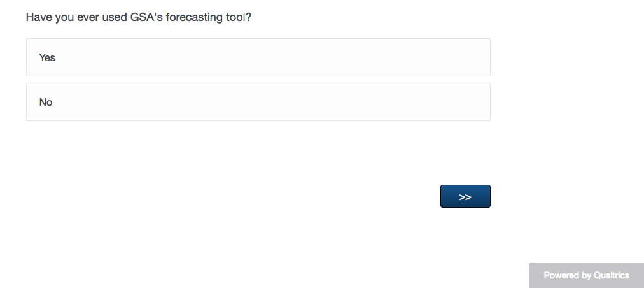Click the double-chevron icon on the button
This screenshot has width=644, height=288.
click(465, 197)
